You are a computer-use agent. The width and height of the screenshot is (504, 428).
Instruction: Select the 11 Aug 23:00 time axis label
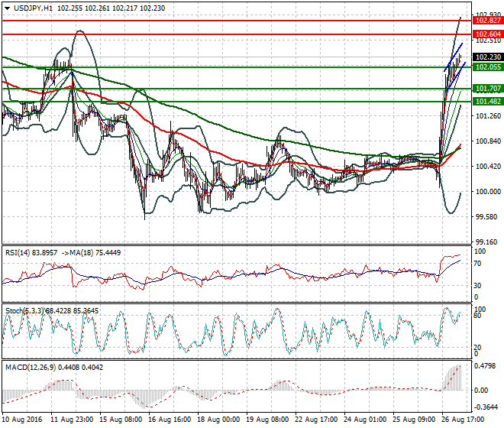coord(72,420)
